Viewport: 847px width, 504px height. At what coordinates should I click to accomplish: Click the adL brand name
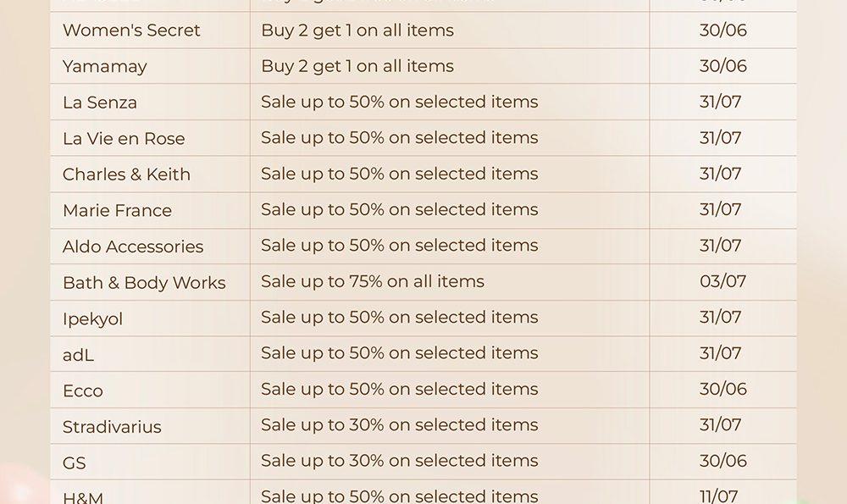(x=78, y=355)
